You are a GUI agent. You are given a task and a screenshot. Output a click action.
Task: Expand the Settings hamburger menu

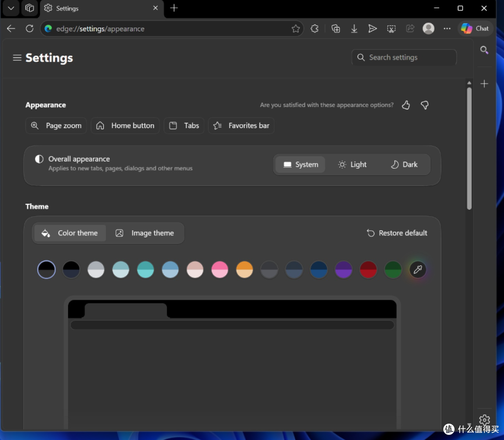tap(17, 58)
